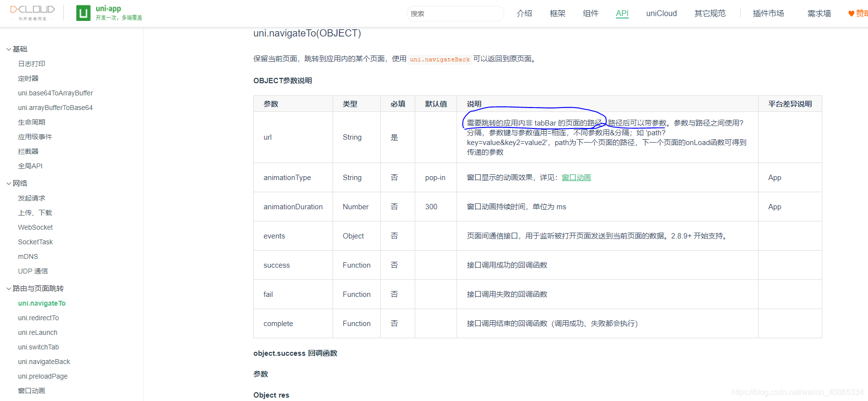Click the success parameter cell
868x401 pixels.
tap(293, 265)
